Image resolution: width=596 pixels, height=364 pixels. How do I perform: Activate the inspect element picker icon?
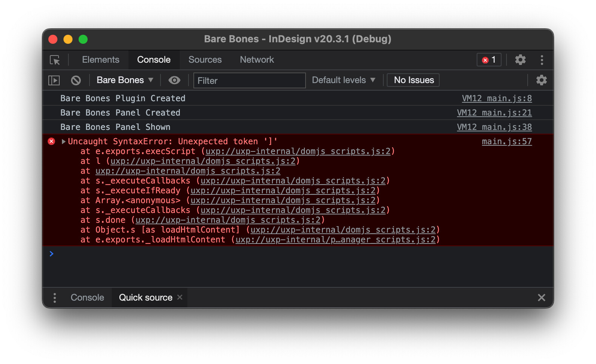click(55, 60)
